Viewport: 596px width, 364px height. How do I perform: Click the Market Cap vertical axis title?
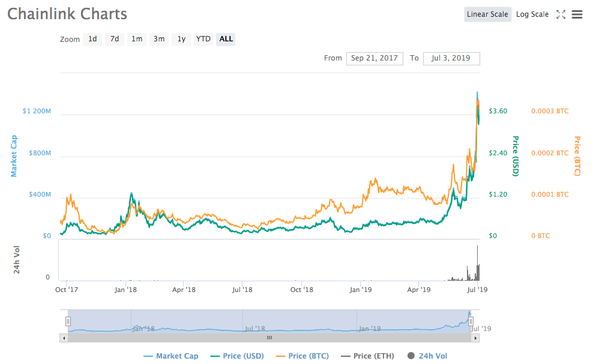pos(14,156)
